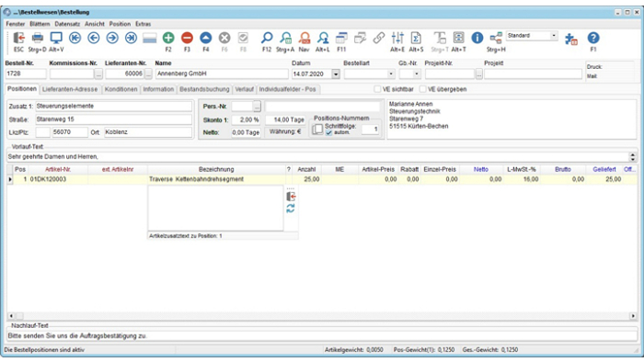Click refresh arrows icon beside article text

[x=291, y=209]
